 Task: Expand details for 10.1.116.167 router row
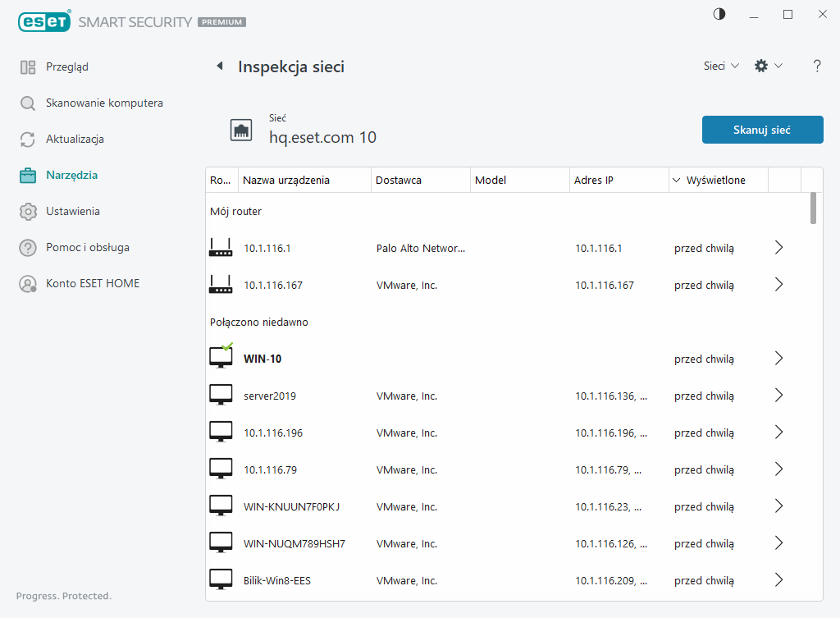[778, 285]
